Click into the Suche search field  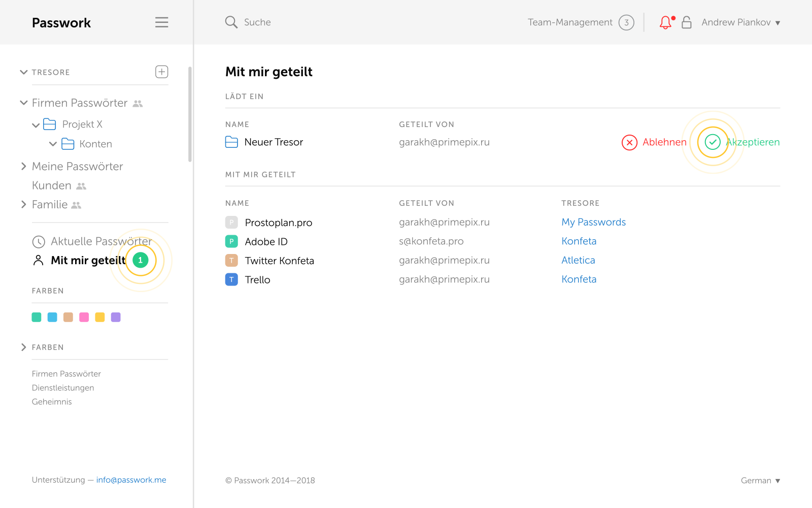click(x=257, y=22)
